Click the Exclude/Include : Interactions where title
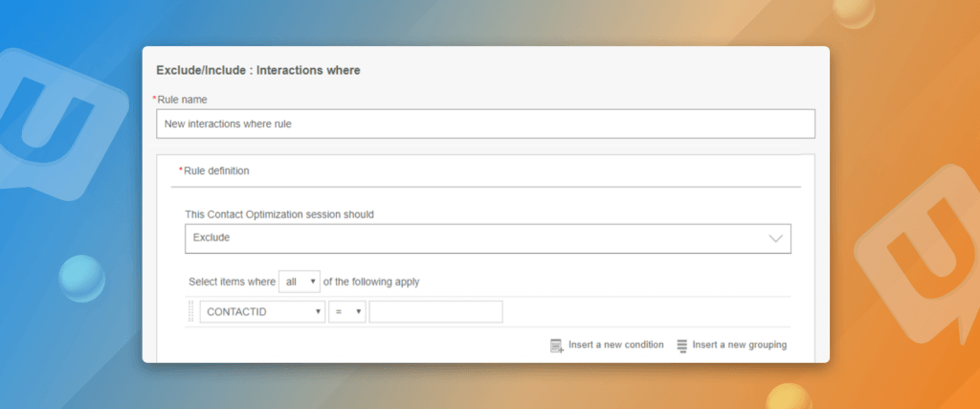 coord(257,70)
